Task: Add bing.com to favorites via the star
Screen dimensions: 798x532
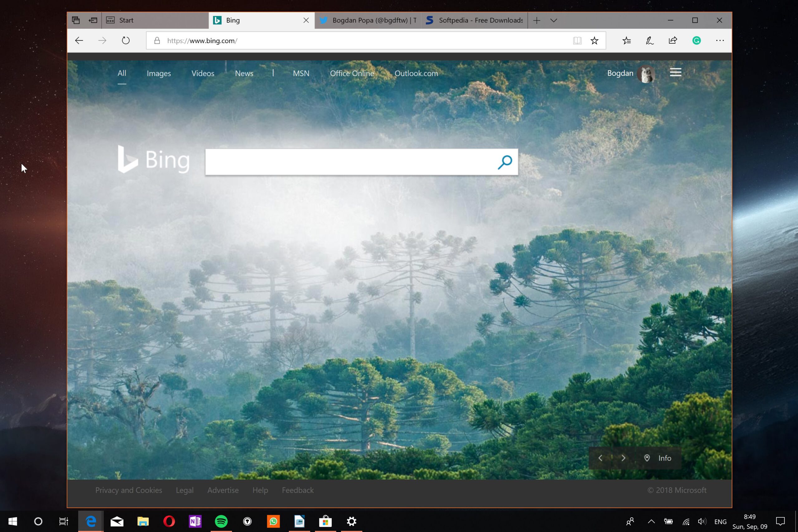Action: click(x=594, y=41)
